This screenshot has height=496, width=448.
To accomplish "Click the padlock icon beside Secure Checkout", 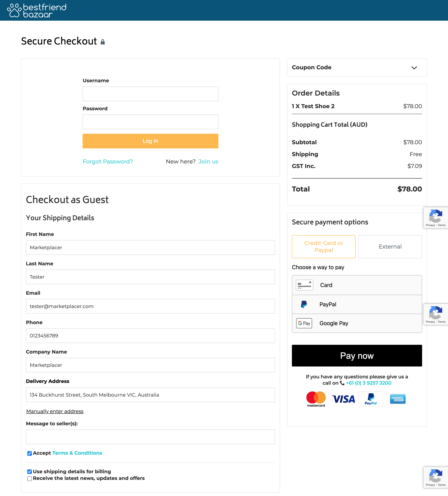I will pos(103,42).
